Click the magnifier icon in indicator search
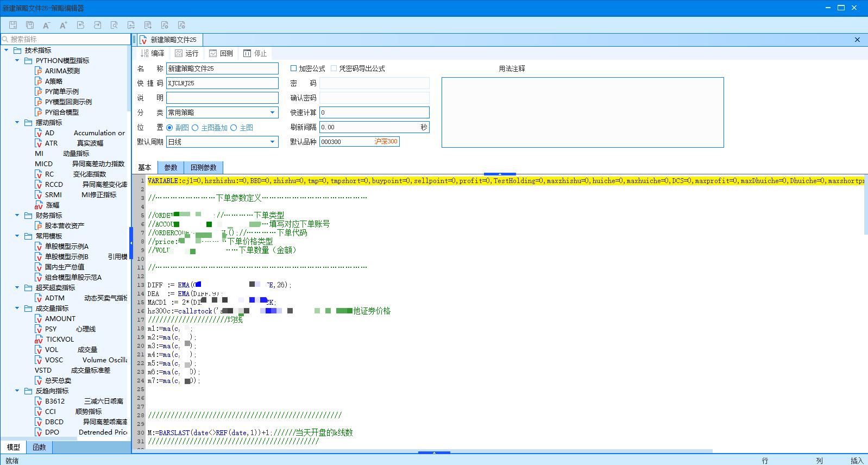 click(x=5, y=39)
